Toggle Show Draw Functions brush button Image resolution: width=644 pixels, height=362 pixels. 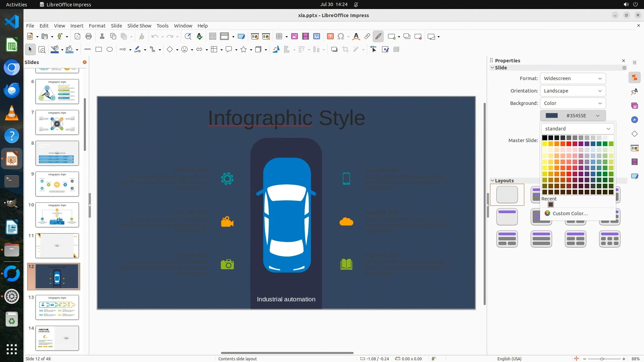click(x=378, y=37)
